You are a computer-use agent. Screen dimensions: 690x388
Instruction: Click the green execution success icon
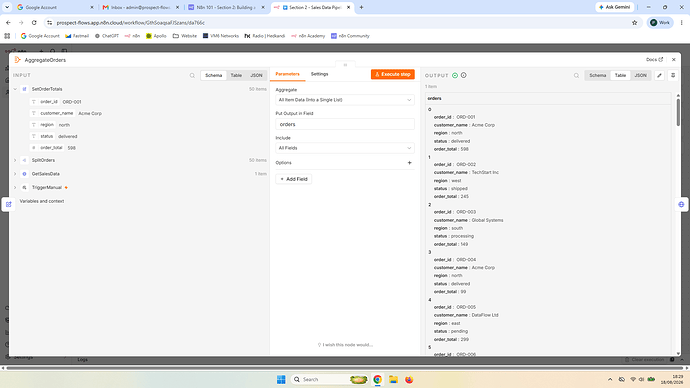[x=455, y=76]
